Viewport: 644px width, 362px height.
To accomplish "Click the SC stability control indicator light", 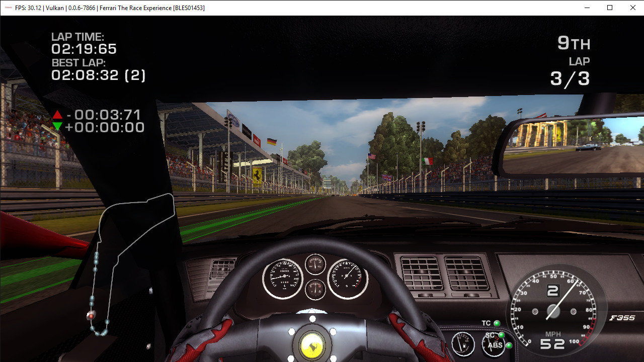I will point(502,335).
